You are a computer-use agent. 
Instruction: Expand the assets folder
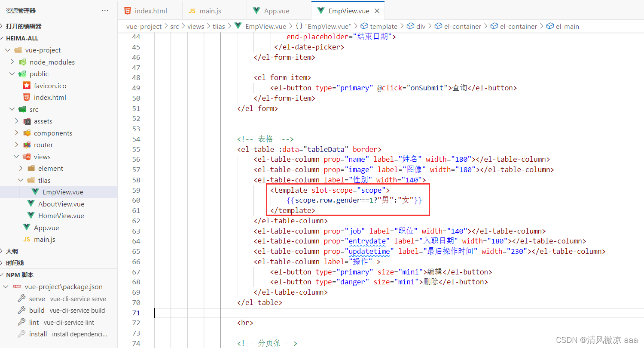click(x=16, y=121)
